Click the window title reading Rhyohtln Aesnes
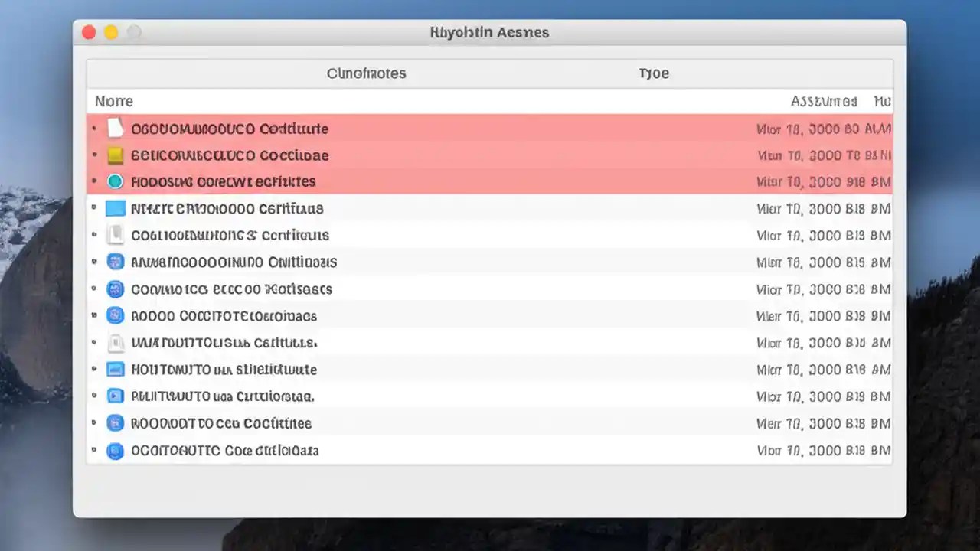Viewport: 980px width, 551px height. point(489,32)
